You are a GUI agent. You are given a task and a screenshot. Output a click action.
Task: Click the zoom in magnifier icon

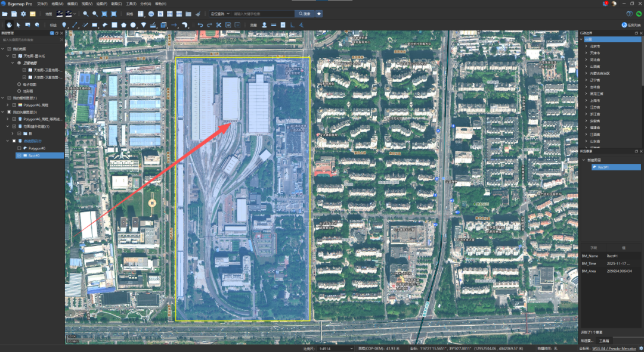85,14
